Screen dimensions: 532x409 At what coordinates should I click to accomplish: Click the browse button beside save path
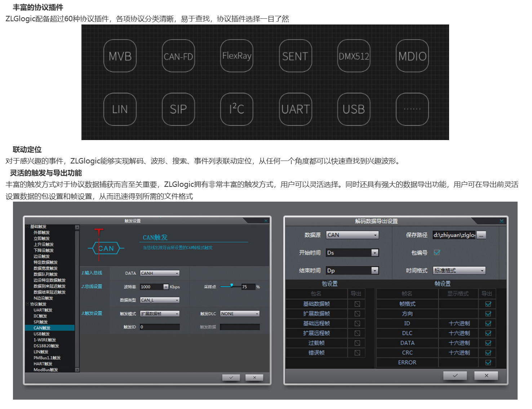pyautogui.click(x=481, y=235)
